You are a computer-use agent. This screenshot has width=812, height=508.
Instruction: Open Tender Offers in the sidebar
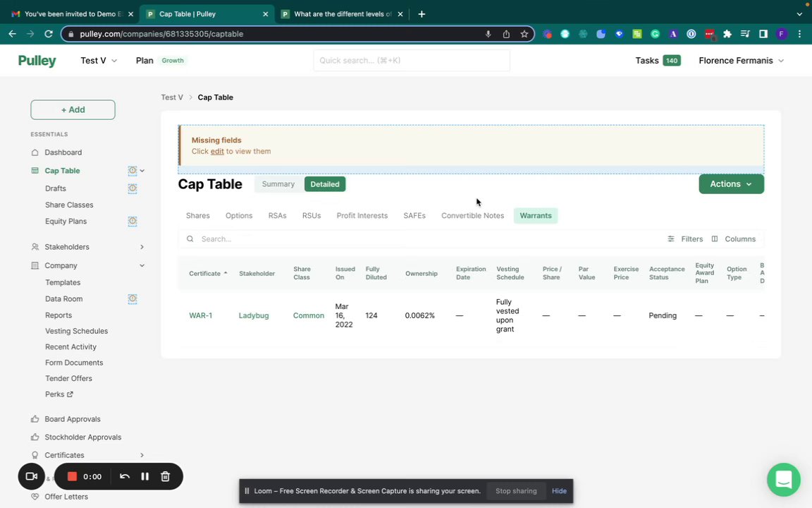tap(68, 378)
